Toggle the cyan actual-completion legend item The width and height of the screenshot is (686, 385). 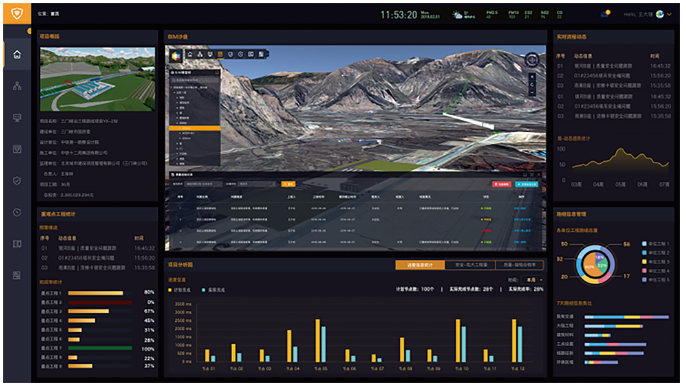(x=213, y=290)
